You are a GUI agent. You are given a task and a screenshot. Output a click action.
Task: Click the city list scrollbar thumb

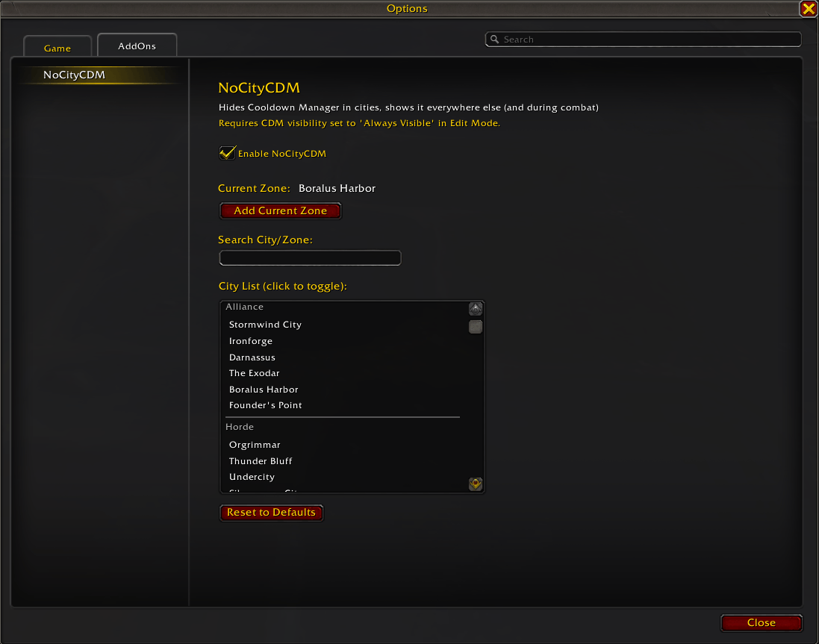click(476, 327)
